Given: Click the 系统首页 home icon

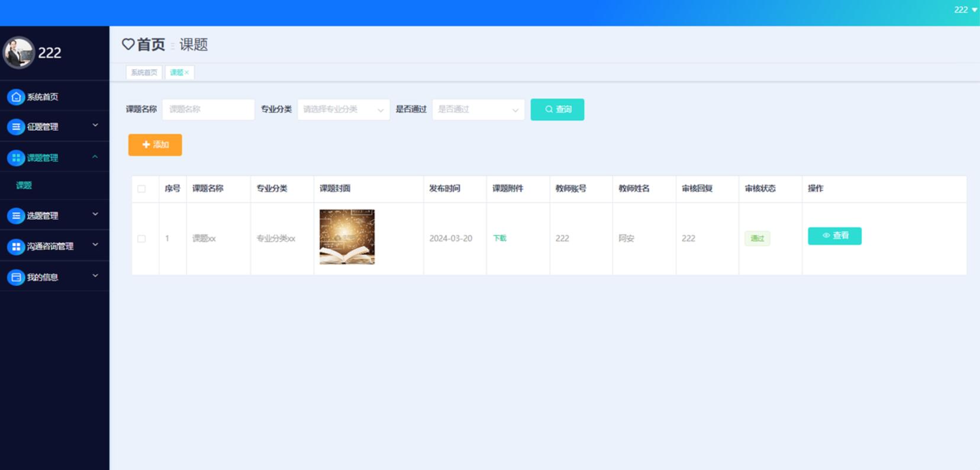Looking at the screenshot, I should 16,96.
